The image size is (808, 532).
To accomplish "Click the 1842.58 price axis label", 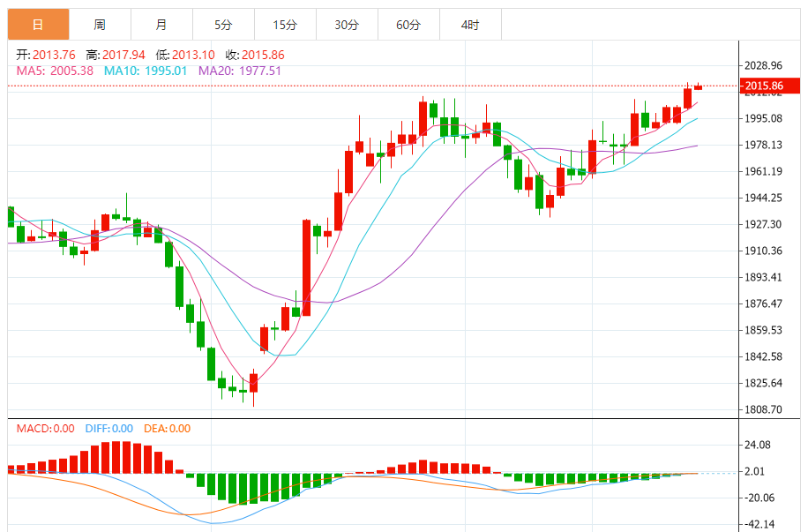I will tap(763, 356).
